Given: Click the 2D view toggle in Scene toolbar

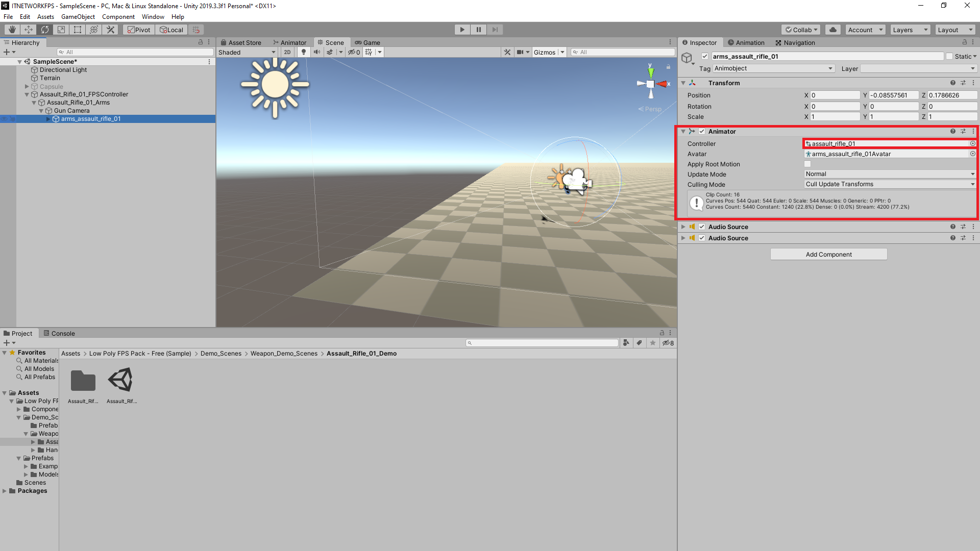Looking at the screenshot, I should click(287, 52).
